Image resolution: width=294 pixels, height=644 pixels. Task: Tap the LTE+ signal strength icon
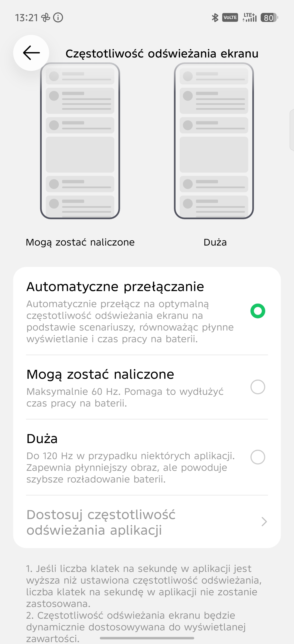tap(249, 18)
